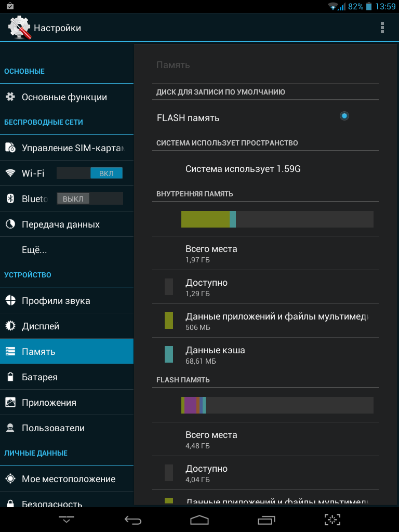Open Пользователи settings
This screenshot has width=399, height=532.
point(53,428)
